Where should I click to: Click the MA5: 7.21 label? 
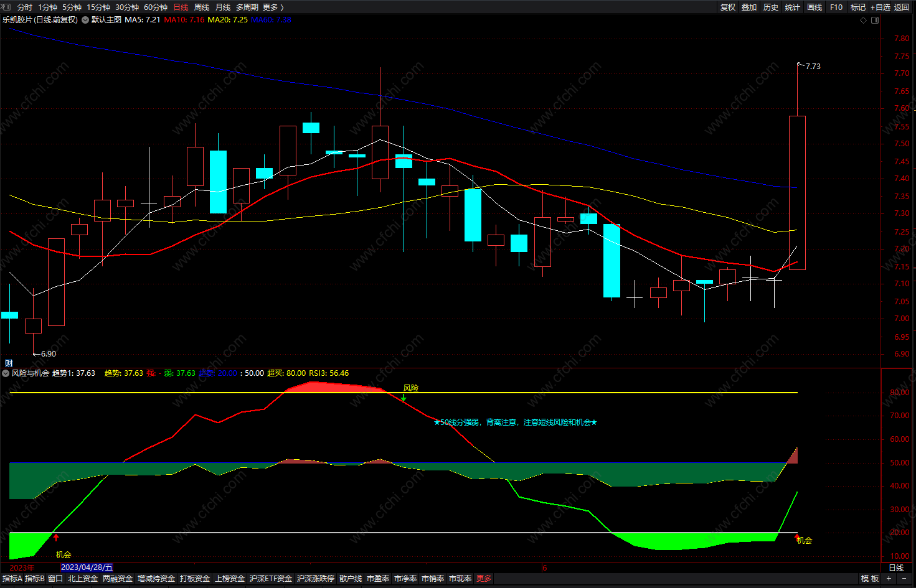[x=143, y=20]
